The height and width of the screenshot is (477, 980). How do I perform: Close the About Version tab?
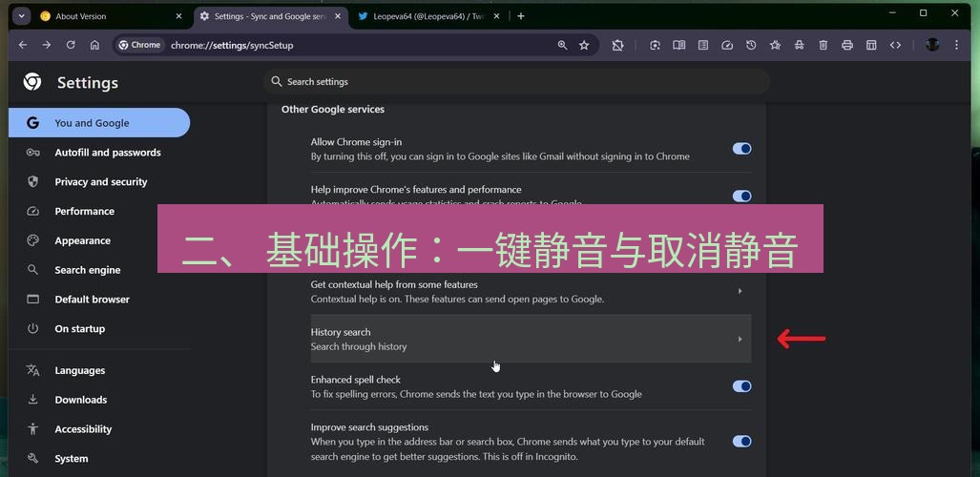click(178, 16)
